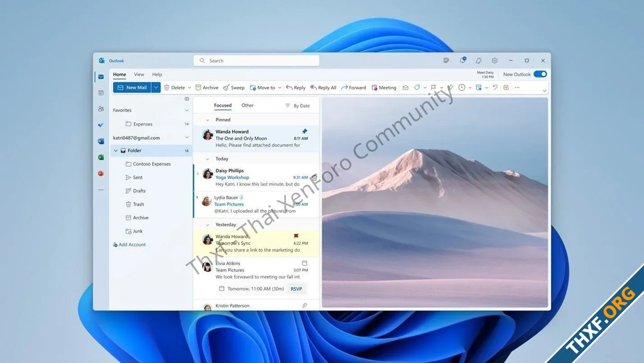This screenshot has height=363, width=644.
Task: Switch to the Home ribbon tab
Action: tap(120, 74)
